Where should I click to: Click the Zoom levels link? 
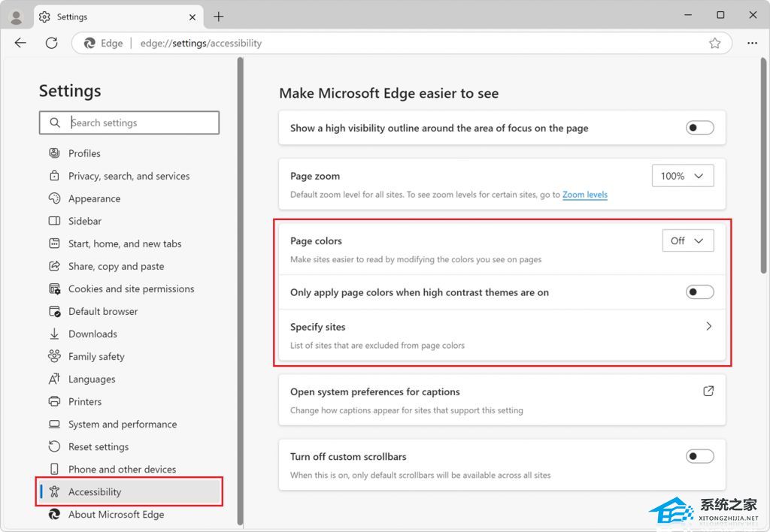[x=585, y=195]
